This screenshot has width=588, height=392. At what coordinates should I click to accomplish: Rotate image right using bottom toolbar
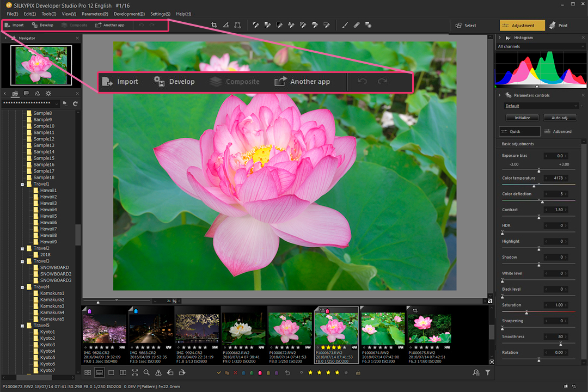182,372
